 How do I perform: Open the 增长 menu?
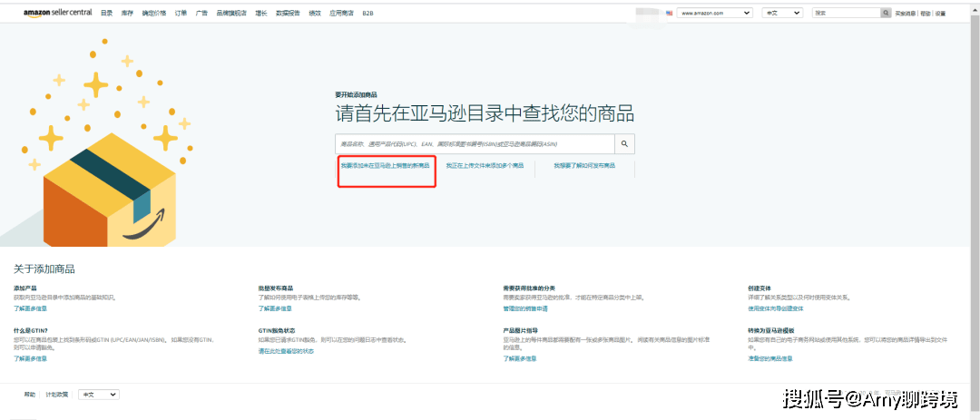pos(261,13)
